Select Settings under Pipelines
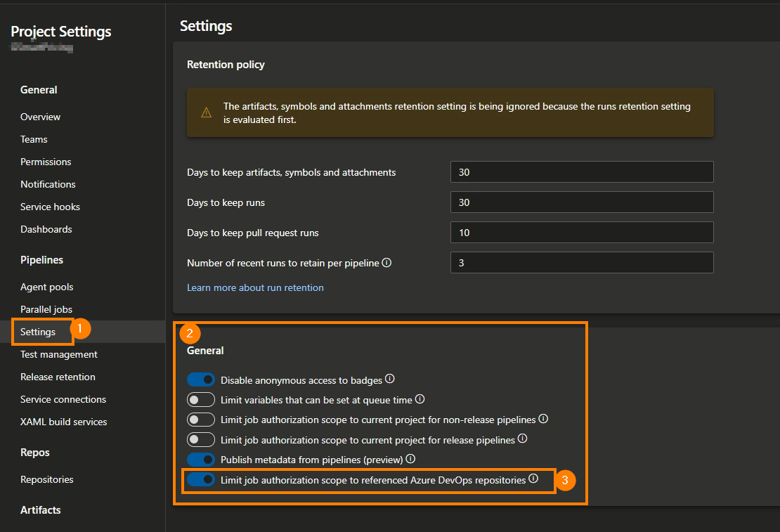Image resolution: width=780 pixels, height=532 pixels. 38,332
